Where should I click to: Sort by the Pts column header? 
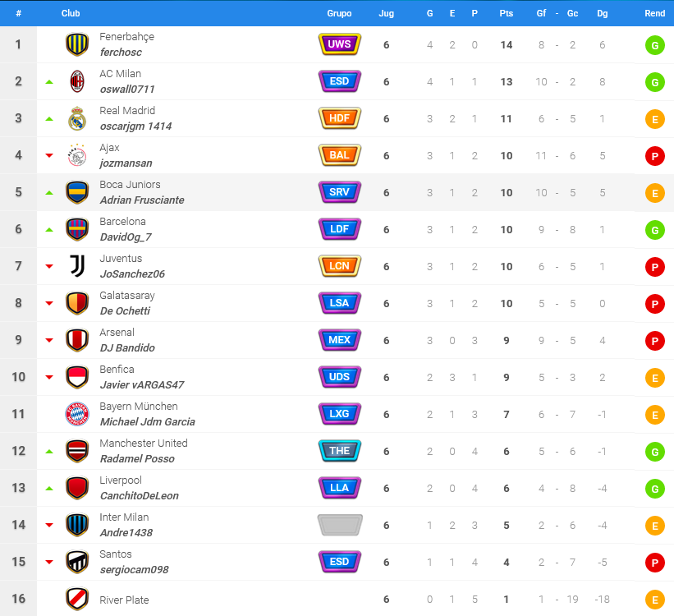pos(506,13)
